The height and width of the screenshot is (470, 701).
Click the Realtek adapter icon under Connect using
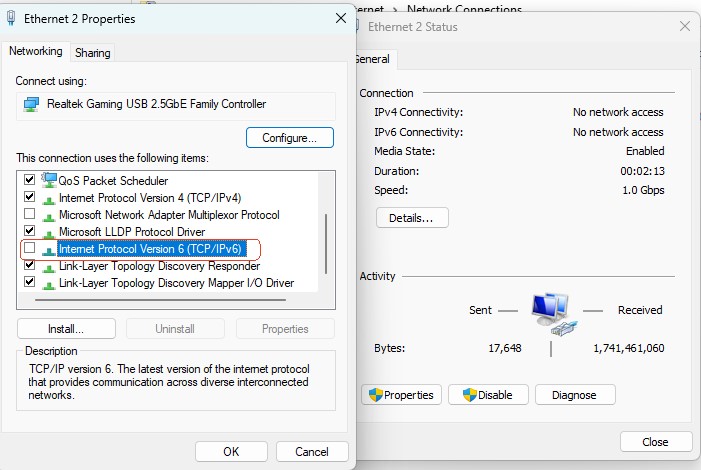[31, 104]
